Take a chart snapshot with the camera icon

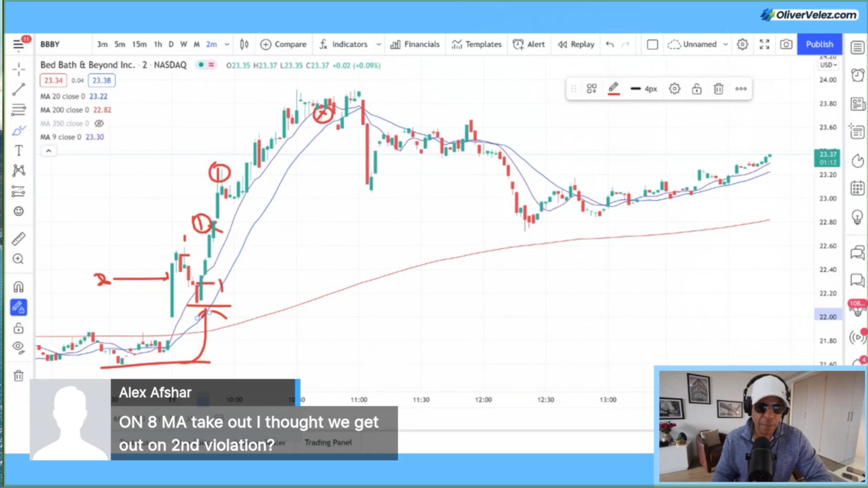point(785,44)
